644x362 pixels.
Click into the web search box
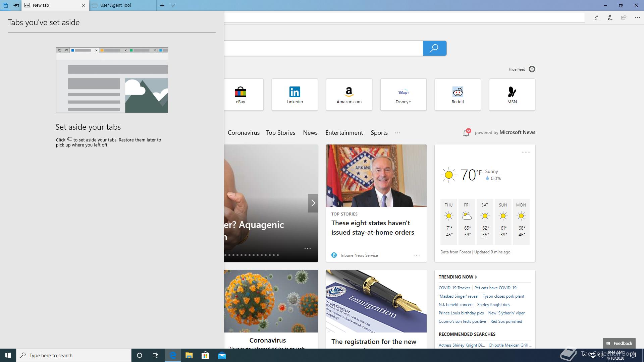coord(323,48)
